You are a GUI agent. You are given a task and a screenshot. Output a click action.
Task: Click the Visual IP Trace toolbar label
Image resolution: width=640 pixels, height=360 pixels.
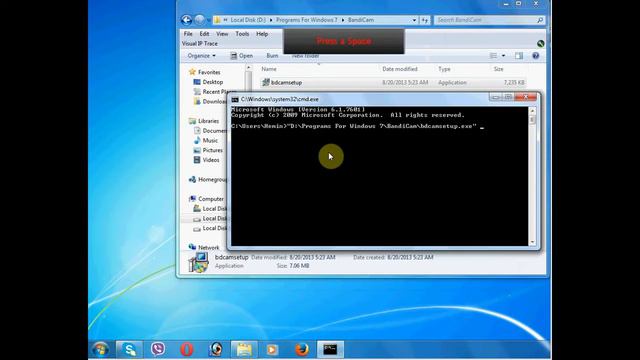[200, 44]
